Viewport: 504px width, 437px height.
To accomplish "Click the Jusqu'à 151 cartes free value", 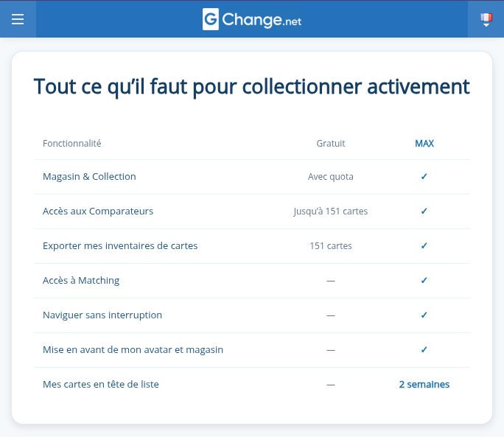I will coord(330,211).
